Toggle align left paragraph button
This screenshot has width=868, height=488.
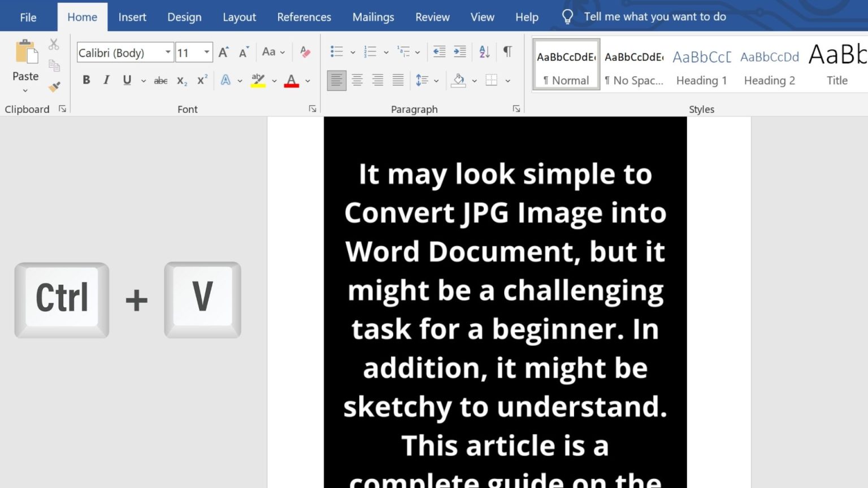pyautogui.click(x=336, y=80)
